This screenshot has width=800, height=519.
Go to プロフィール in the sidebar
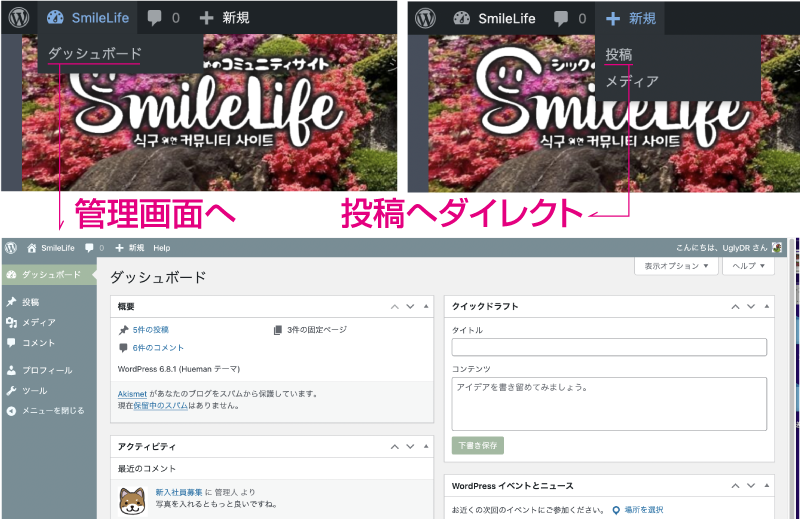pos(46,370)
